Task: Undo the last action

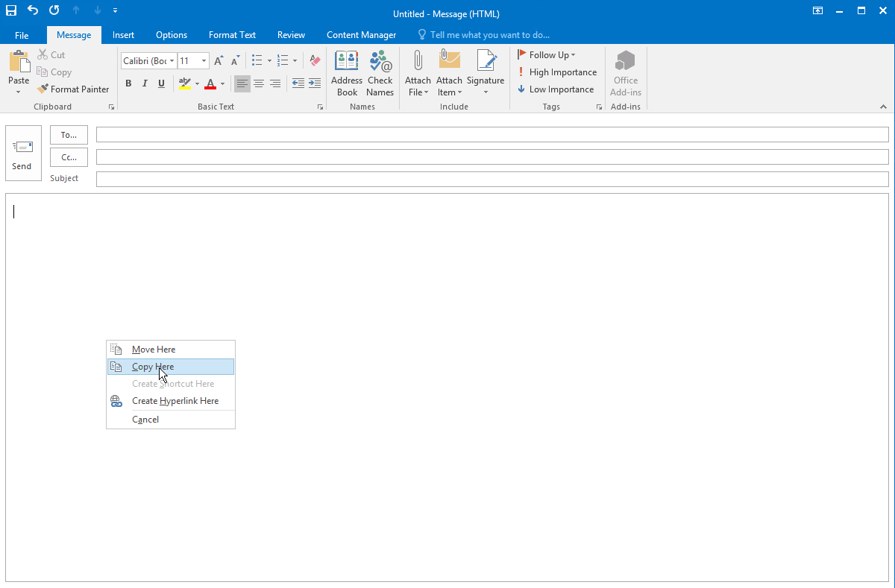Action: 33,10
